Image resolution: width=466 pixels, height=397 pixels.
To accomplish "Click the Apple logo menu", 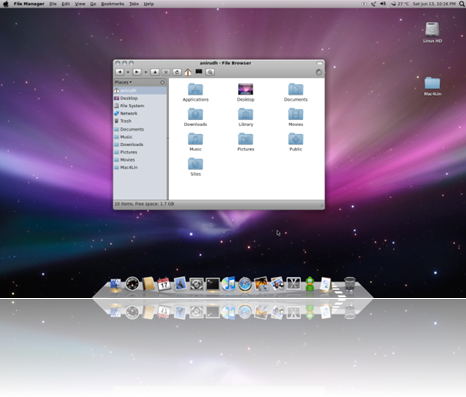I will [x=6, y=4].
